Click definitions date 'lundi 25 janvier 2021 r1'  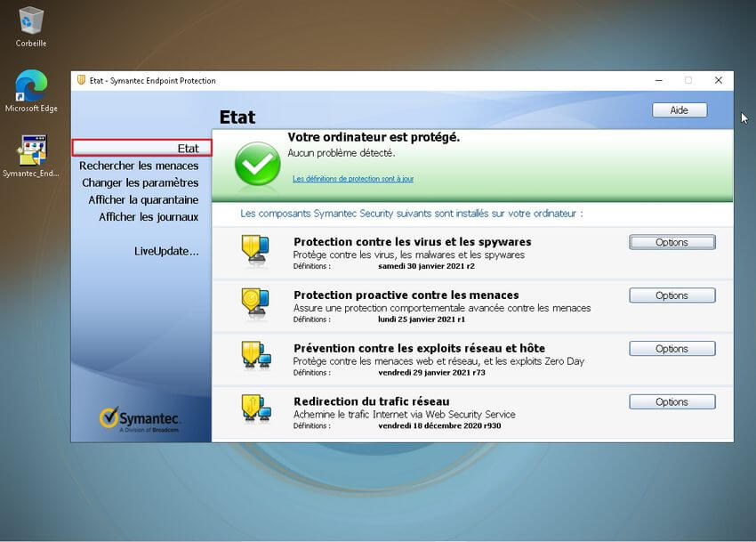click(x=422, y=319)
